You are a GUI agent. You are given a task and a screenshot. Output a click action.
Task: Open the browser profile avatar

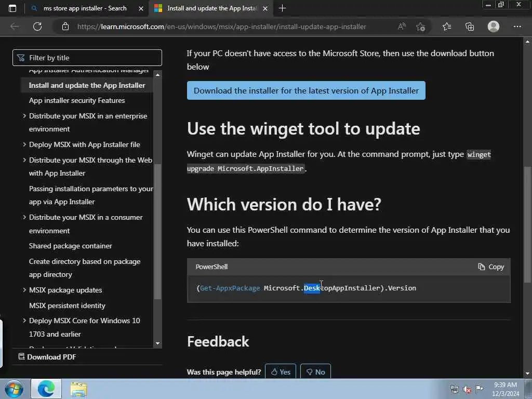pos(494,26)
